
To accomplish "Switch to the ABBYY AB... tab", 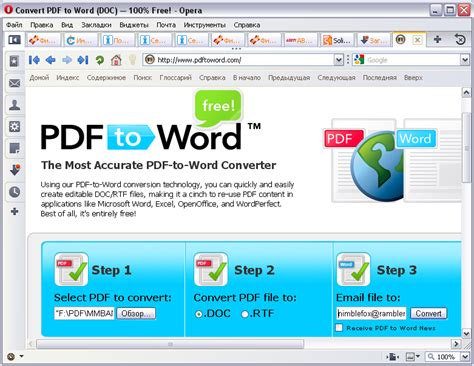I will [300, 40].
